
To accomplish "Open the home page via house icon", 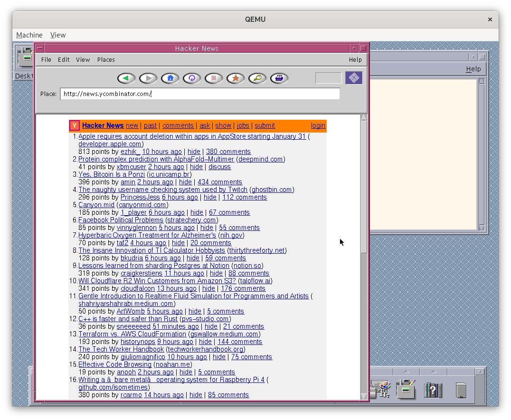I will [x=170, y=78].
